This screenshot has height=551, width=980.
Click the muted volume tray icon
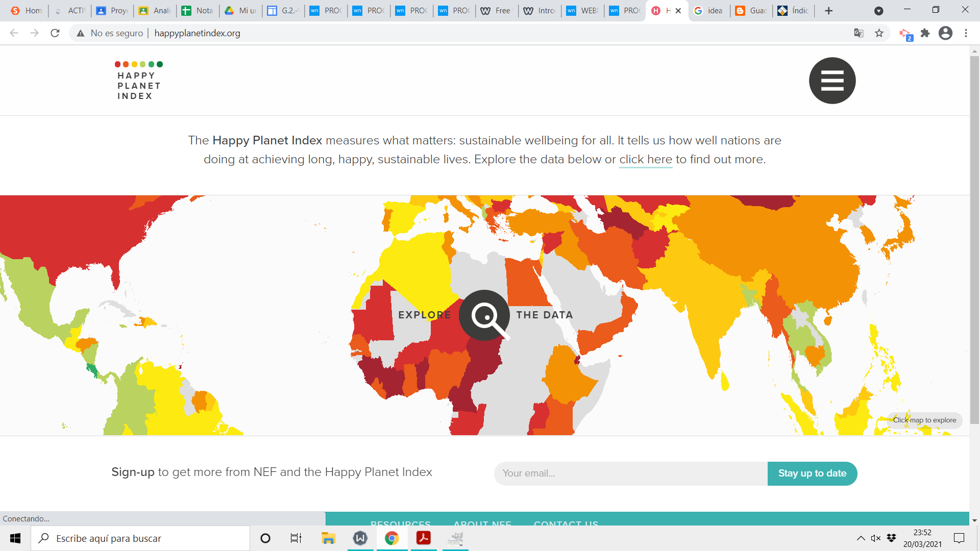click(876, 538)
